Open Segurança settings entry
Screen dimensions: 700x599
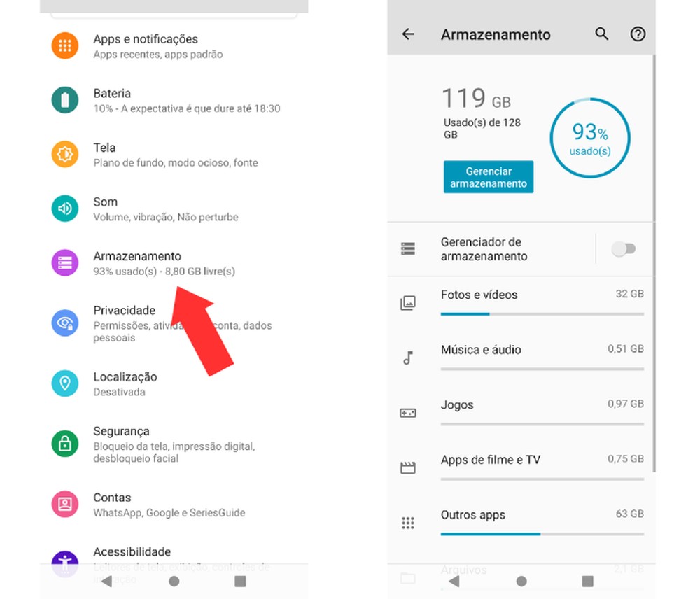tap(174, 444)
